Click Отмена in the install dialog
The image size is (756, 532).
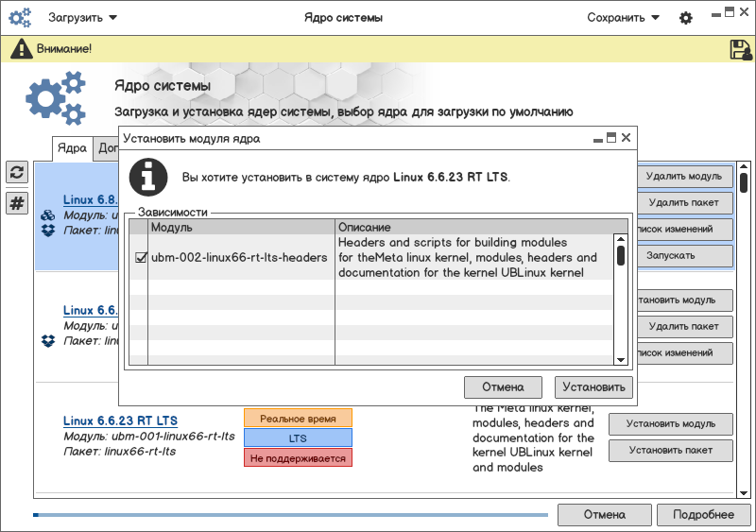point(503,387)
